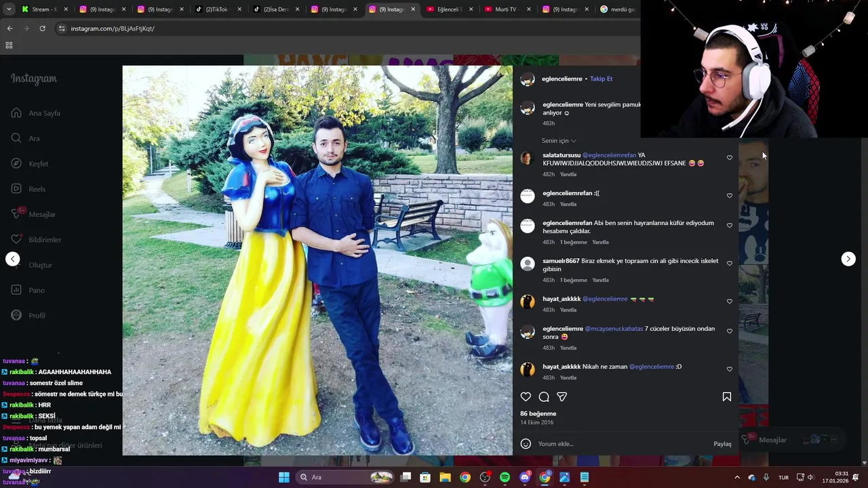Expand the Senin için comment sort dropdown
Image resolution: width=868 pixels, height=488 pixels.
click(559, 141)
